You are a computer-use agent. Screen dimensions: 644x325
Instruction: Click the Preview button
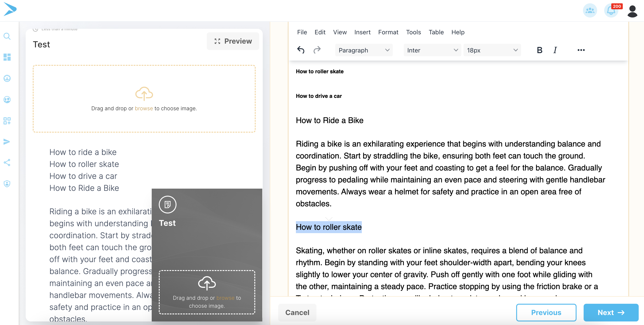tap(233, 41)
